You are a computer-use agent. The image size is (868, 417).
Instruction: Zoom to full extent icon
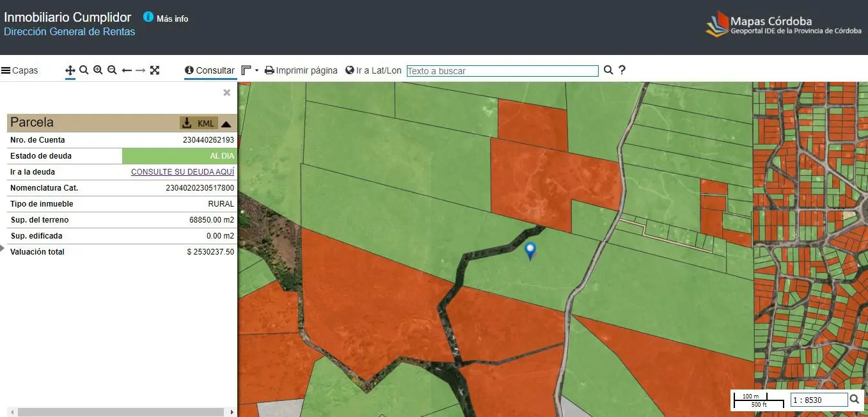[x=155, y=70]
